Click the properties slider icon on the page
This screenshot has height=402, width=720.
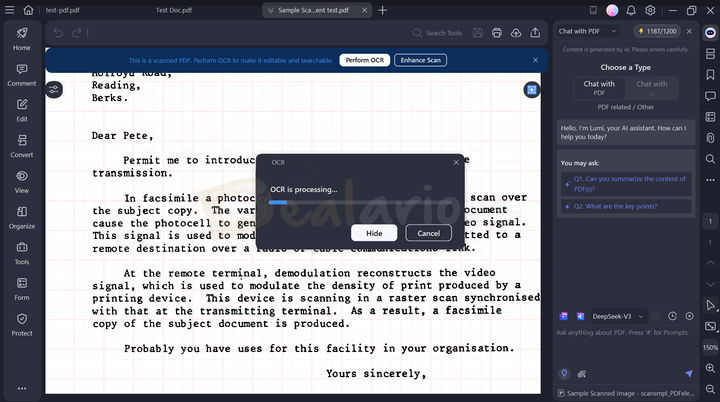click(x=54, y=90)
